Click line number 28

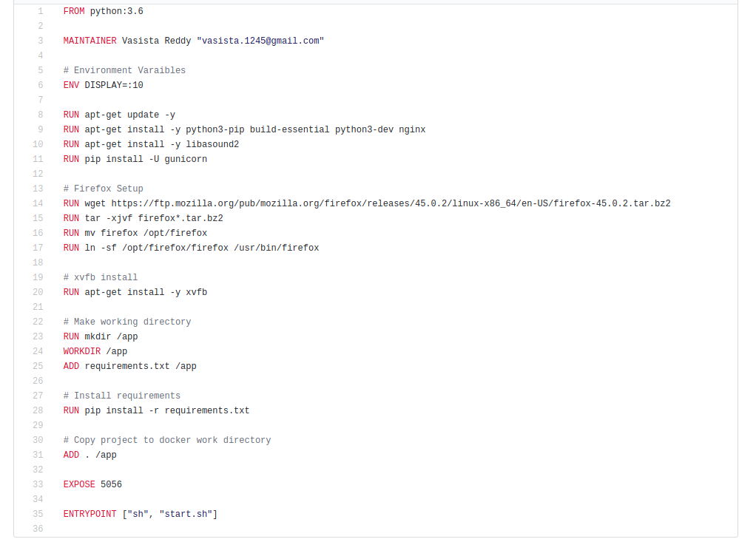click(x=37, y=410)
